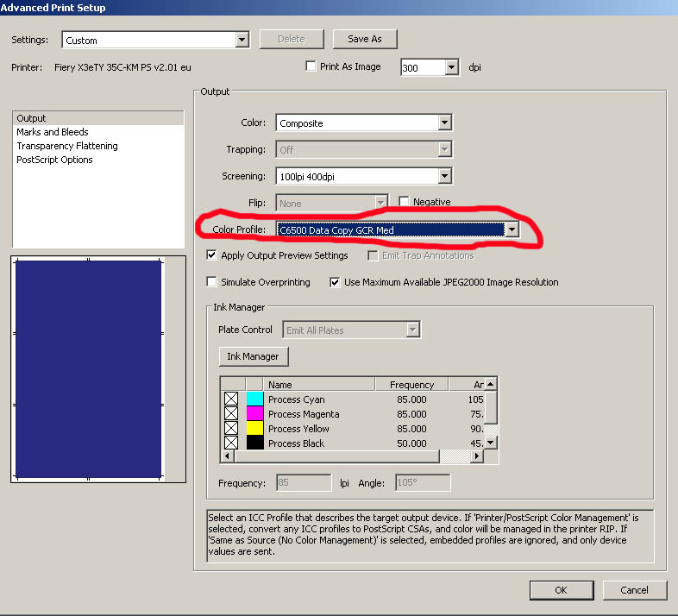678x616 pixels.
Task: Select Marks and Bleeds category
Action: (x=53, y=132)
